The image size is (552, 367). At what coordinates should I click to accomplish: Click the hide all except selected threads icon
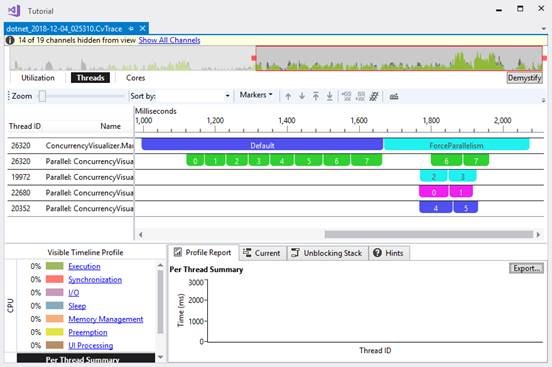click(360, 96)
